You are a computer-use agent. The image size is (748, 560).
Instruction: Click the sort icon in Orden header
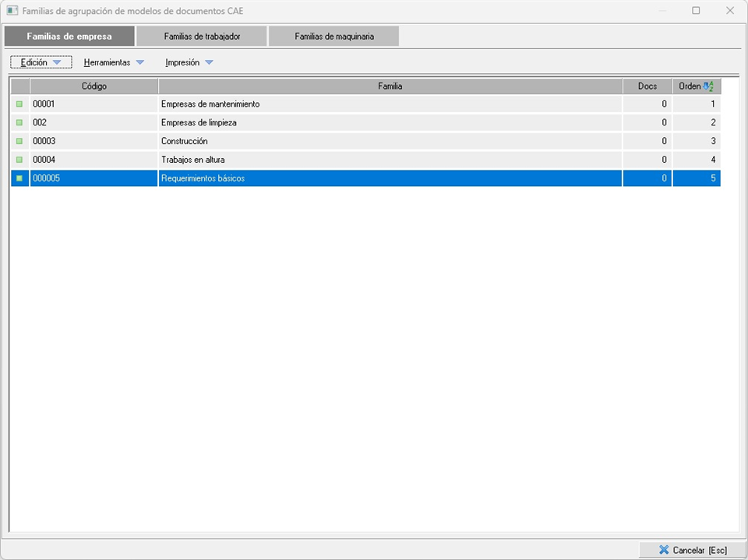(708, 86)
